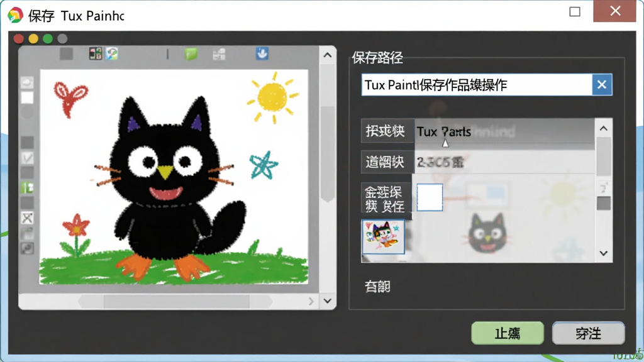Screen dimensions: 644x362
Task: Click the preview pane vertical scrollbar thumb
Action: coord(327,154)
